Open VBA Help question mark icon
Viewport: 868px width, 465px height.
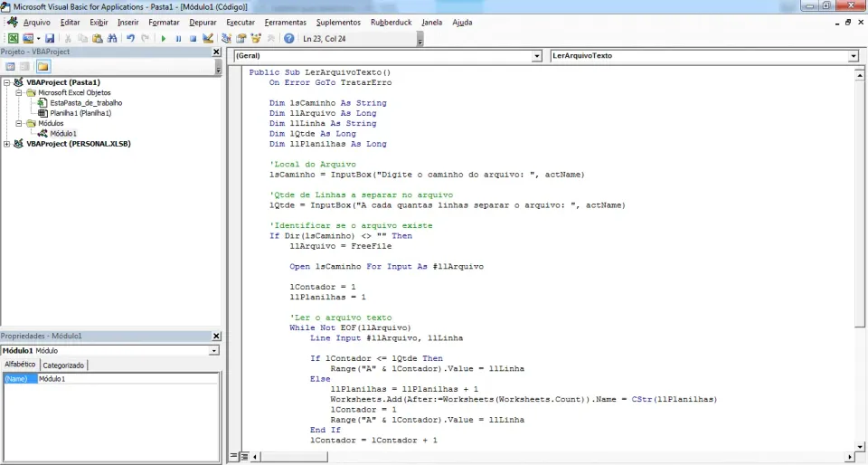tap(289, 38)
